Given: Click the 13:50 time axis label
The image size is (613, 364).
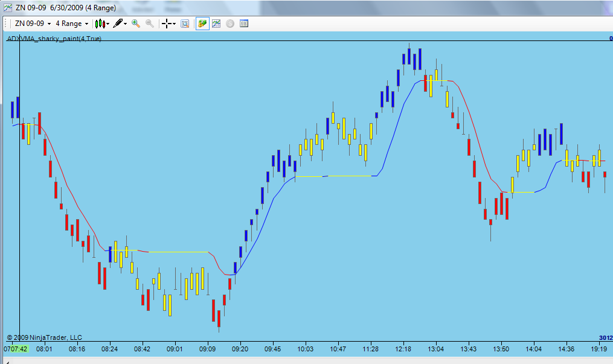Looking at the screenshot, I should tap(501, 349).
